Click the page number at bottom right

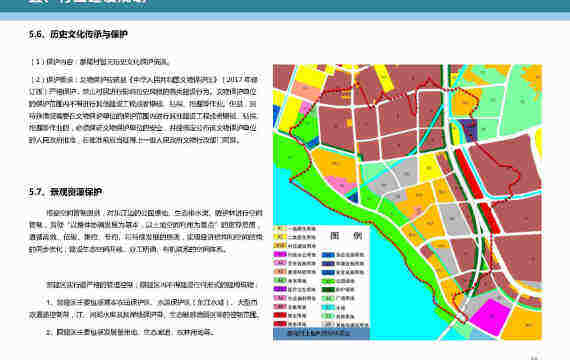(x=534, y=358)
